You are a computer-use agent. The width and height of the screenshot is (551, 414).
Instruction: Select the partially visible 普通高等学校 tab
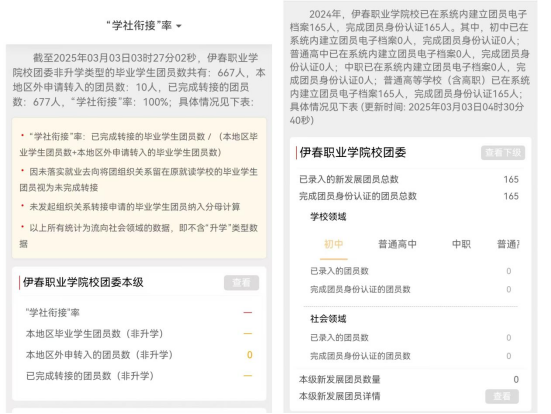tap(508, 244)
